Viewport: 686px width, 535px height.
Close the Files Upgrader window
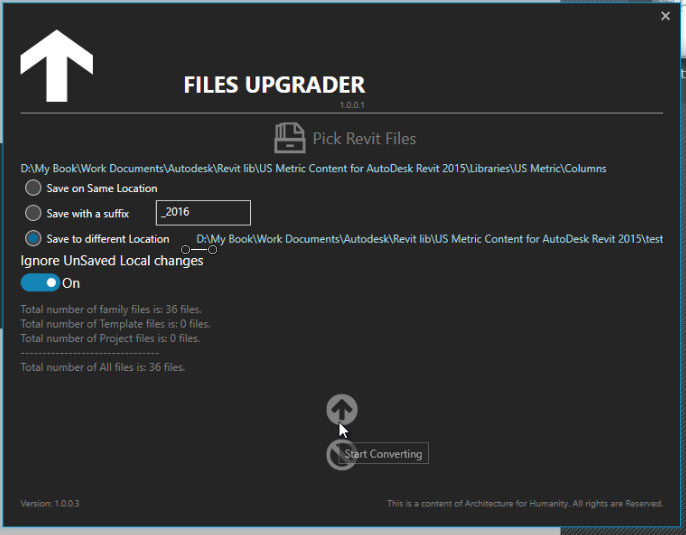click(665, 16)
